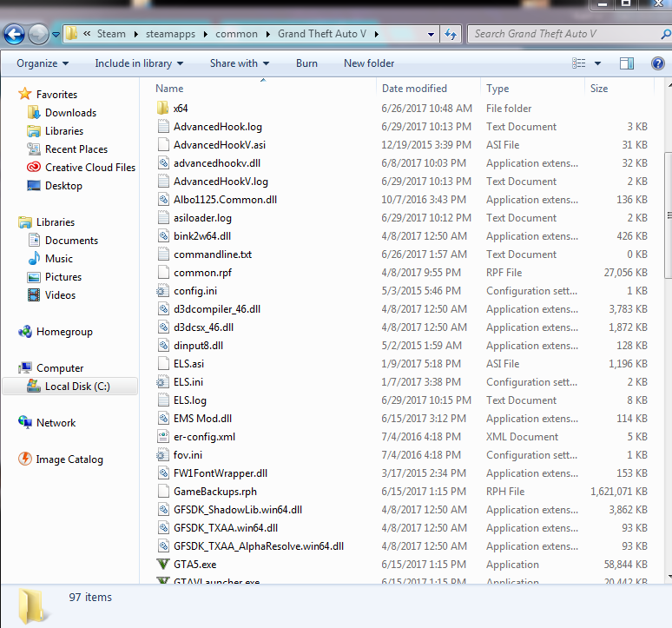Open the Help question mark icon
This screenshot has width=672, height=628.
tap(657, 63)
